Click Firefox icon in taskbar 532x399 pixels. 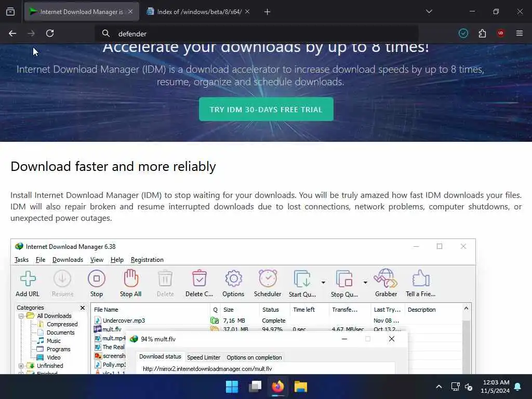pos(278,387)
